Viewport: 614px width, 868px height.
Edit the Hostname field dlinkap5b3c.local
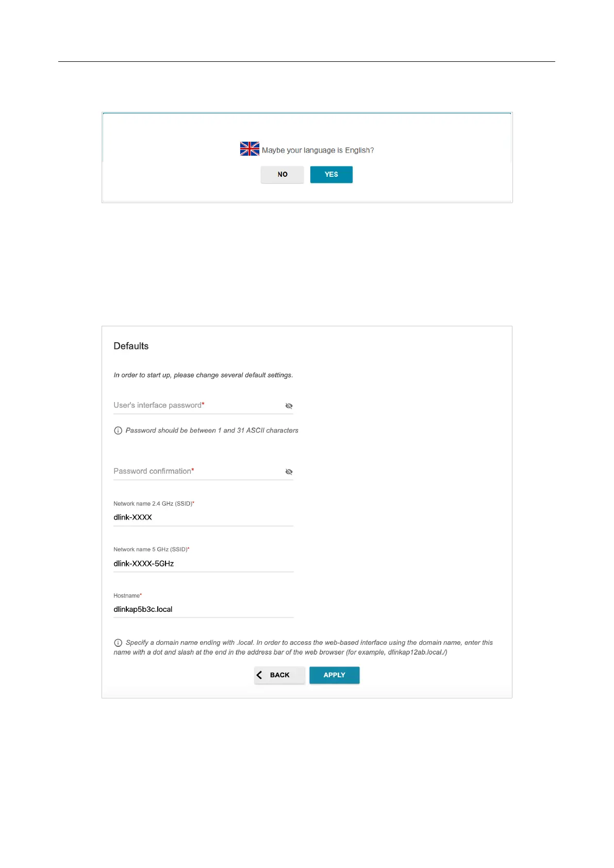click(x=203, y=610)
